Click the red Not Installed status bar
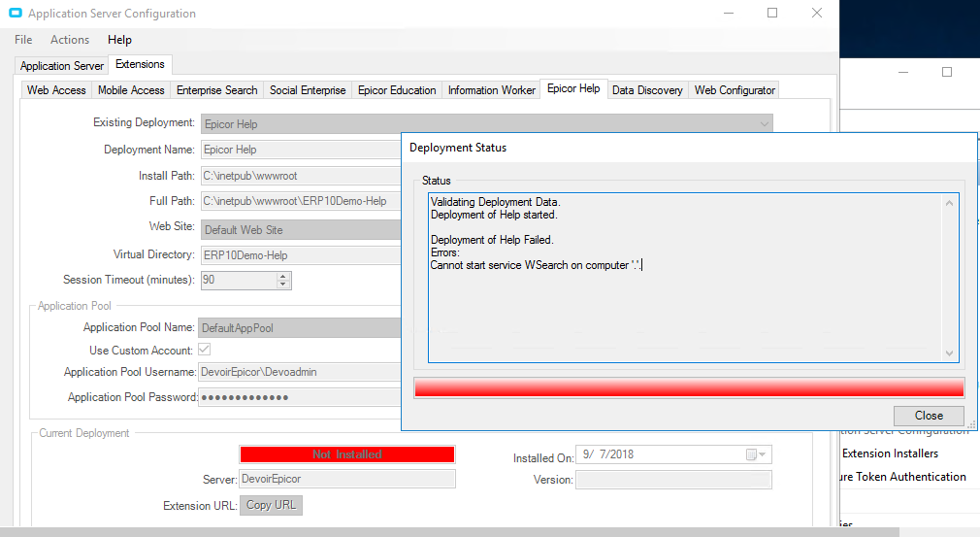 346,454
